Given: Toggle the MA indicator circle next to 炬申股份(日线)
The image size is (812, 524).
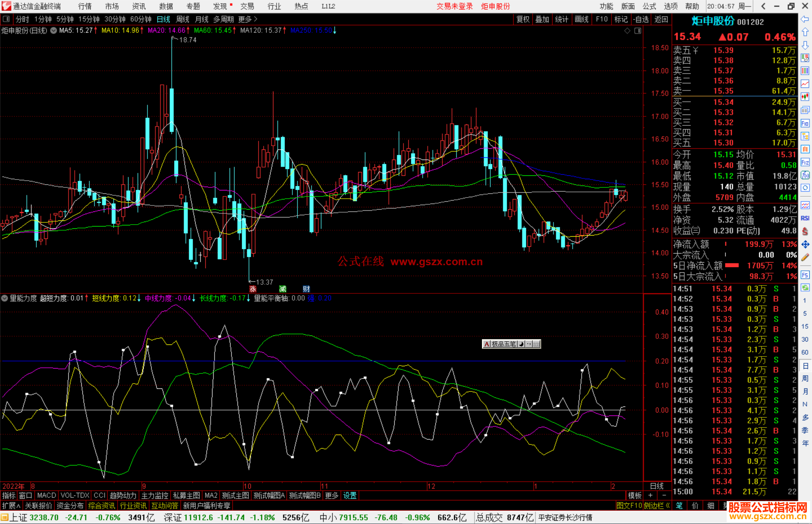Looking at the screenshot, I should point(54,30).
